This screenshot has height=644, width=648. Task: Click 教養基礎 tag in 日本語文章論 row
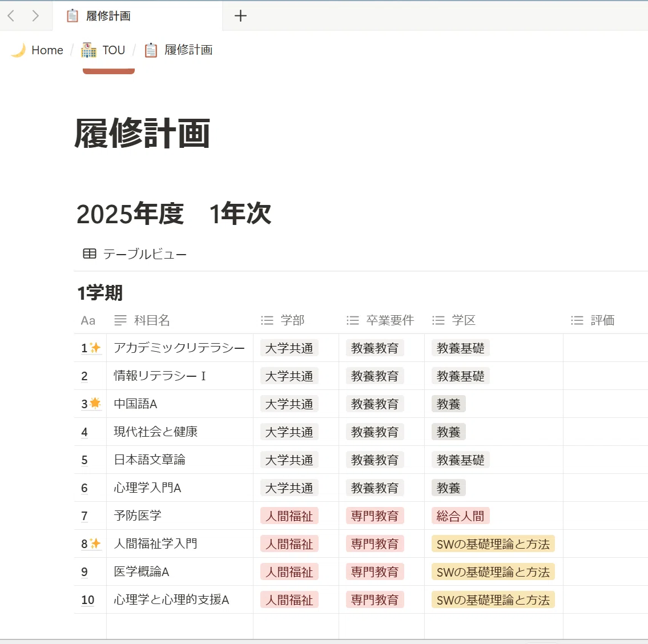460,460
